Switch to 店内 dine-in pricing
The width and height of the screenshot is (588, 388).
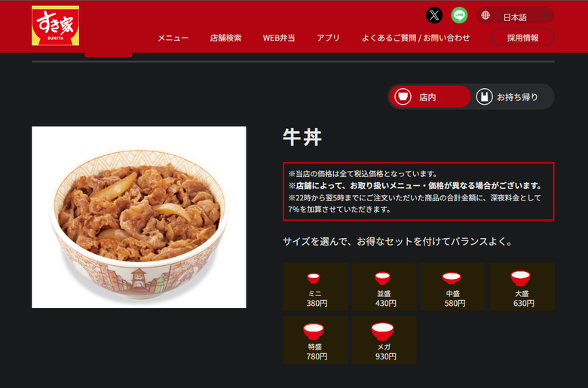pos(430,96)
